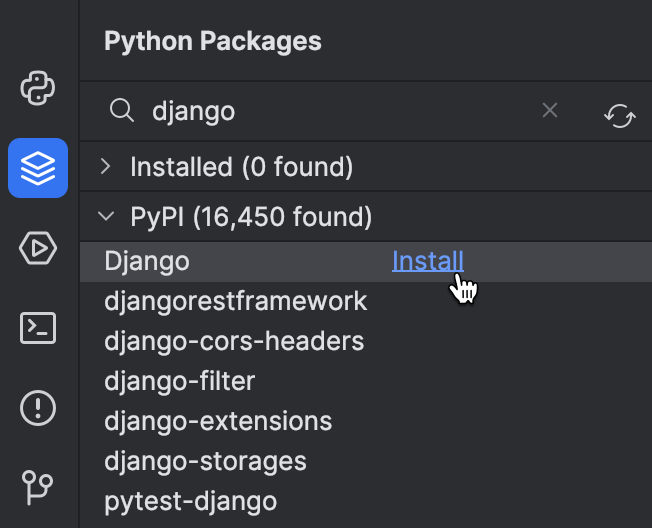The width and height of the screenshot is (652, 528).
Task: Collapse the PyPI (16,450 found) section
Action: tap(106, 216)
